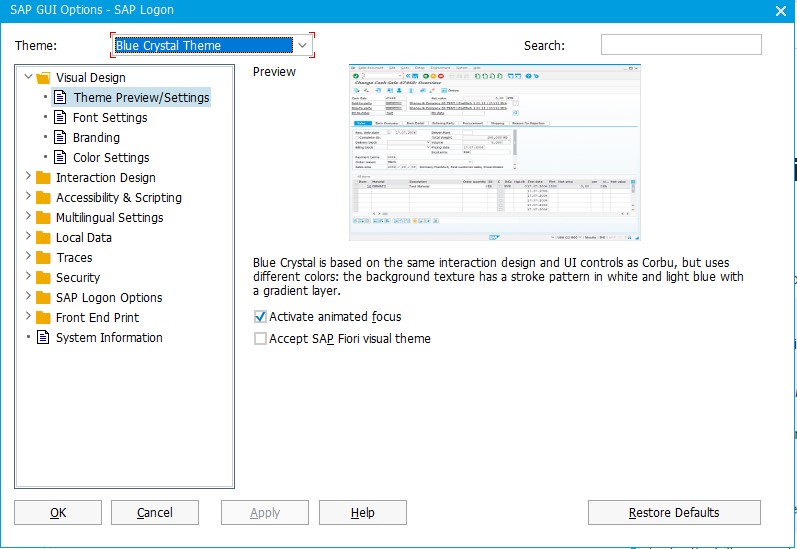This screenshot has width=797, height=549.
Task: Collapse the Visual Design tree node
Action: pos(28,77)
